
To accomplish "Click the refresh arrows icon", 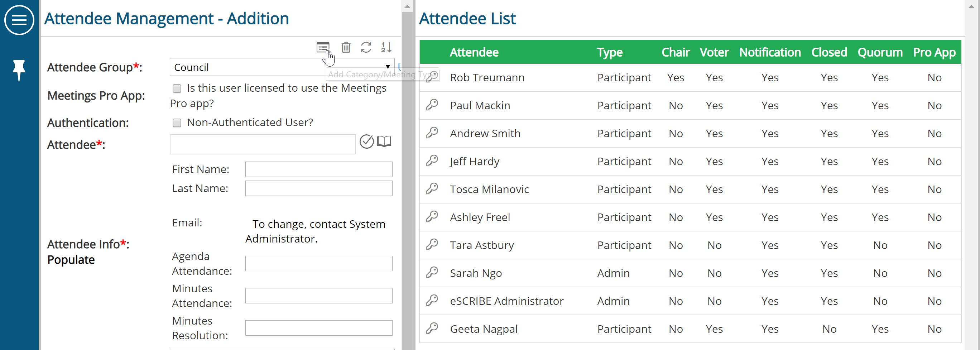I will click(x=366, y=48).
